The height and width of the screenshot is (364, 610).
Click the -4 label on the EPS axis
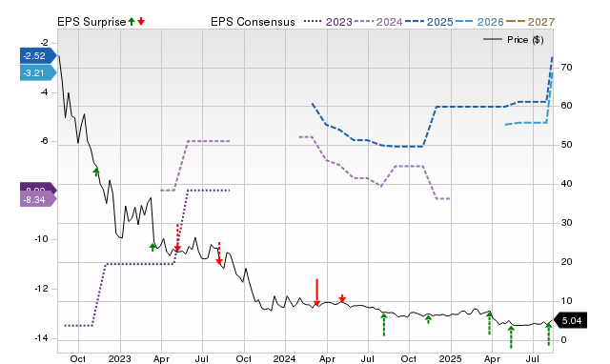tap(44, 92)
